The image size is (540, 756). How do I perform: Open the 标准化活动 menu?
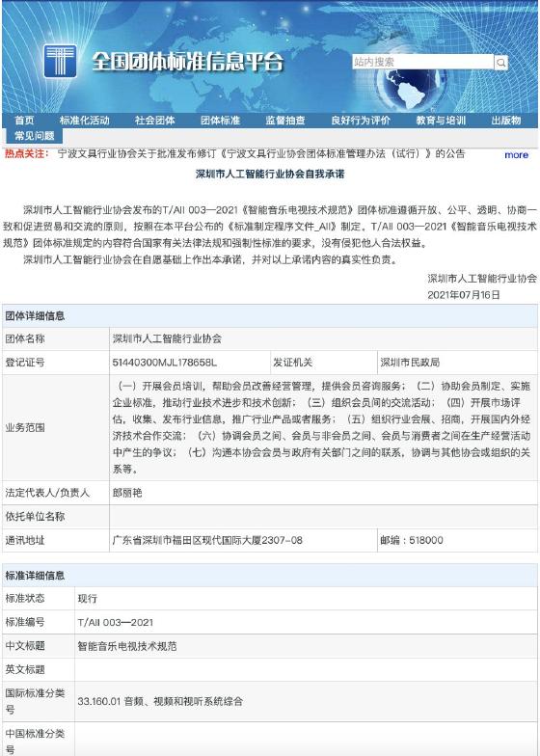point(85,121)
